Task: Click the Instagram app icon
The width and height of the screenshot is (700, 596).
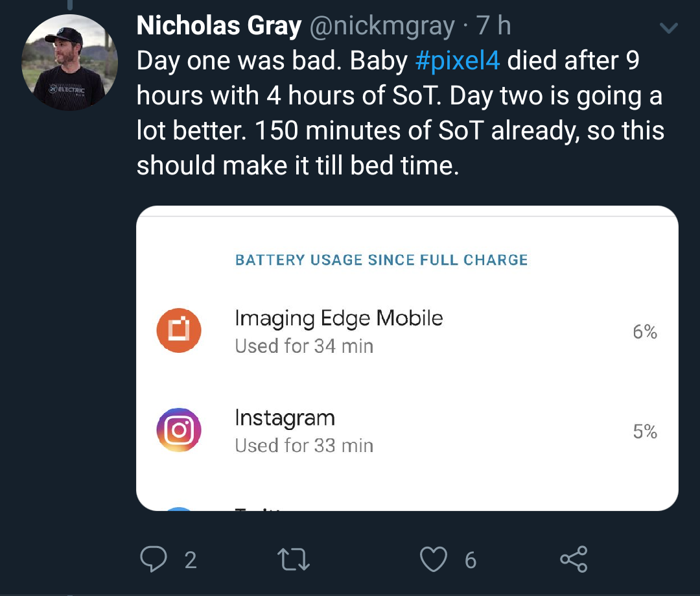Action: click(179, 430)
